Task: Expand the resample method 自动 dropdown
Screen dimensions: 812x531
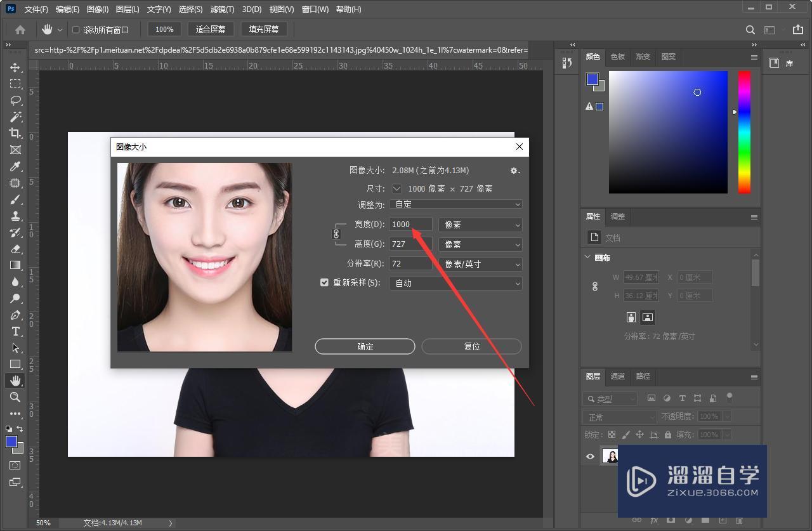Action: click(456, 283)
